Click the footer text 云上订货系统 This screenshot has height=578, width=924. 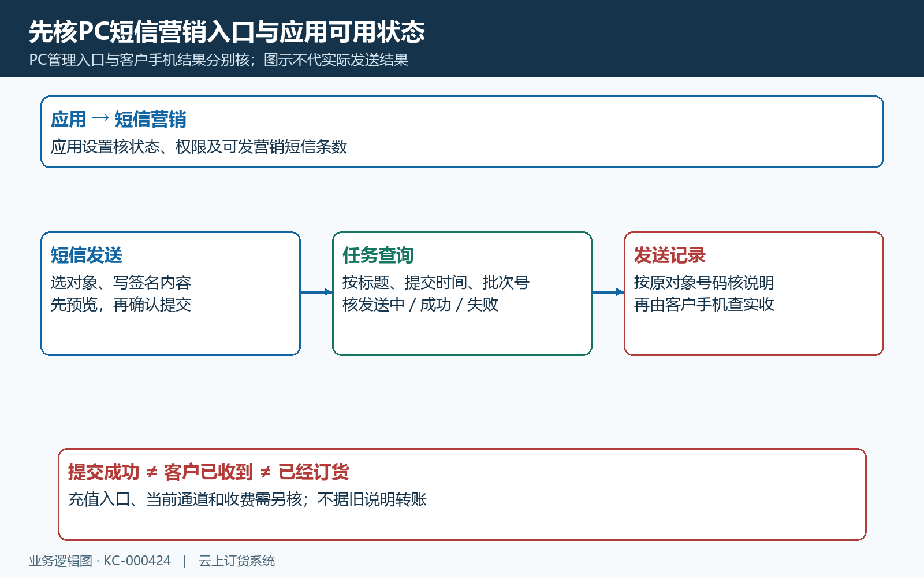pyautogui.click(x=237, y=561)
